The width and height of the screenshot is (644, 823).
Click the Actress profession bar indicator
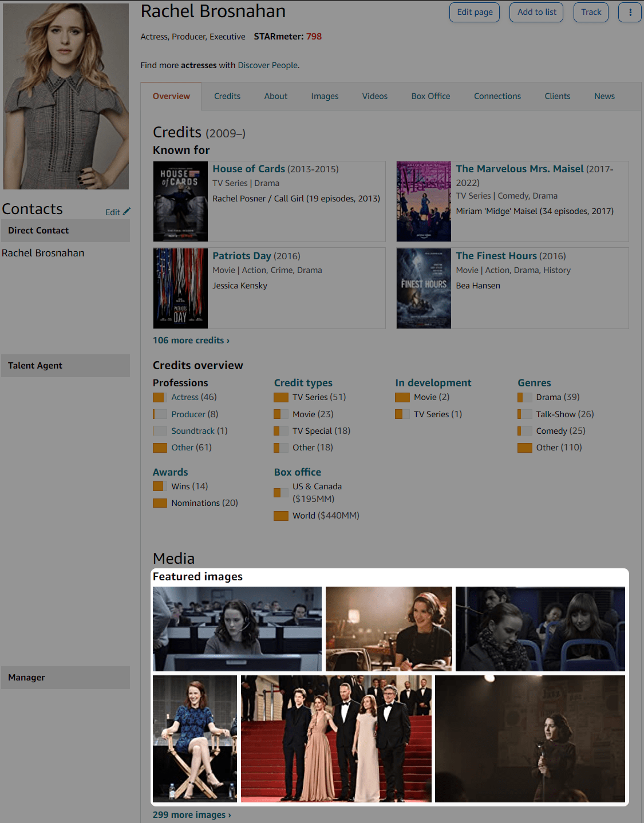tap(160, 397)
